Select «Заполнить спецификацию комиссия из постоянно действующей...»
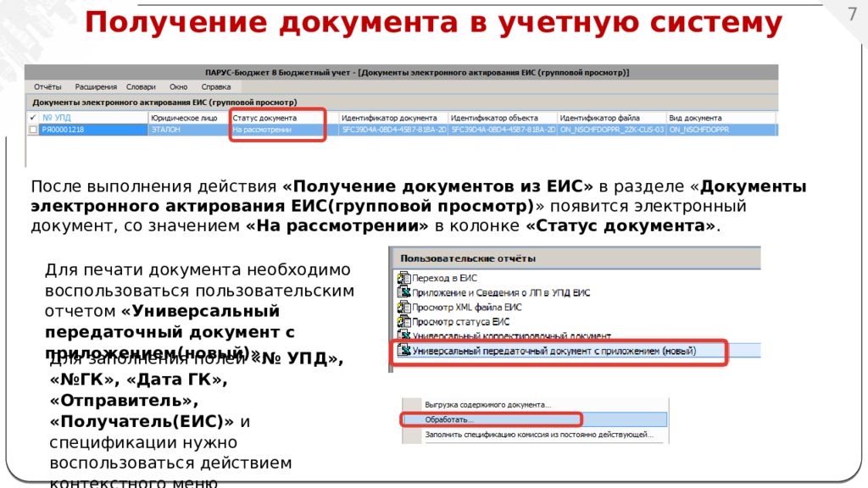This screenshot has width=868, height=488. click(538, 435)
